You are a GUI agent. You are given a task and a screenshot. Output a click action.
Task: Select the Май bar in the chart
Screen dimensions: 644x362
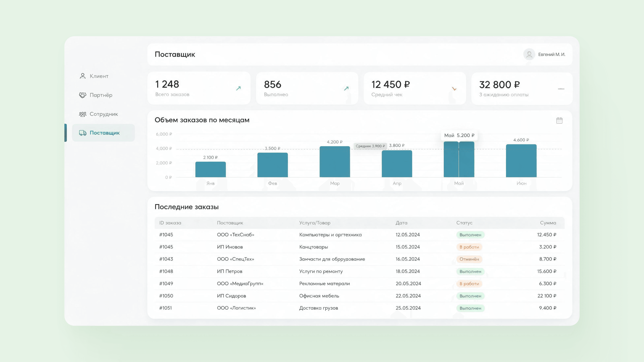459,159
